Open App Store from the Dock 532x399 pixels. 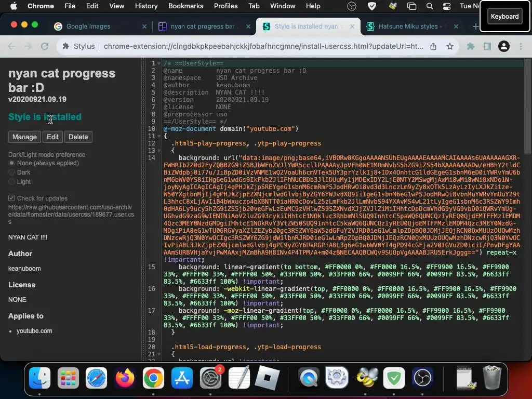182,378
